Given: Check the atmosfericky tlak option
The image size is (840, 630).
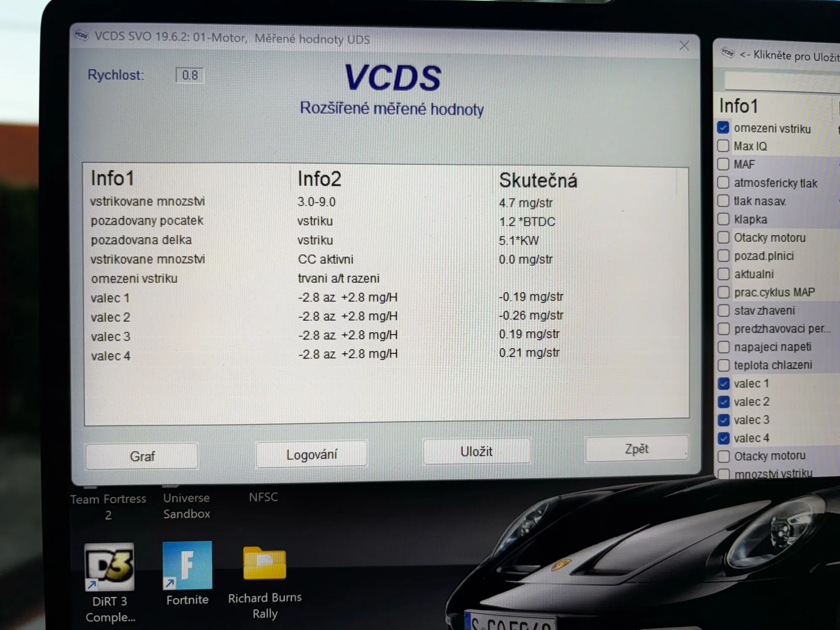Looking at the screenshot, I should tap(723, 183).
